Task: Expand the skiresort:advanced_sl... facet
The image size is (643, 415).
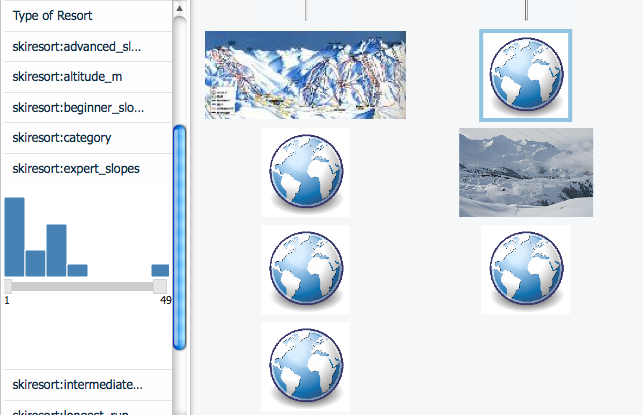Action: coord(88,46)
